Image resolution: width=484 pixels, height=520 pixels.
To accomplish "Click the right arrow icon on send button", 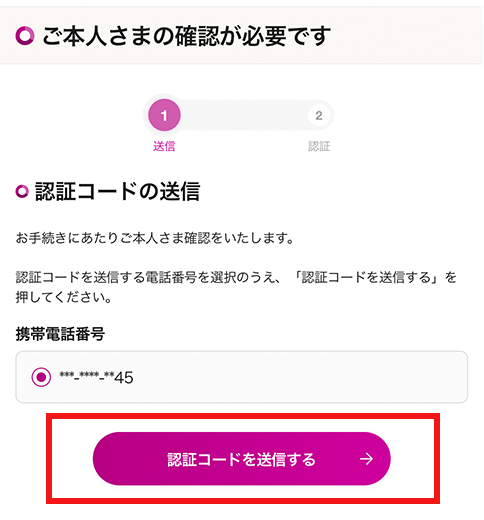I will click(366, 459).
